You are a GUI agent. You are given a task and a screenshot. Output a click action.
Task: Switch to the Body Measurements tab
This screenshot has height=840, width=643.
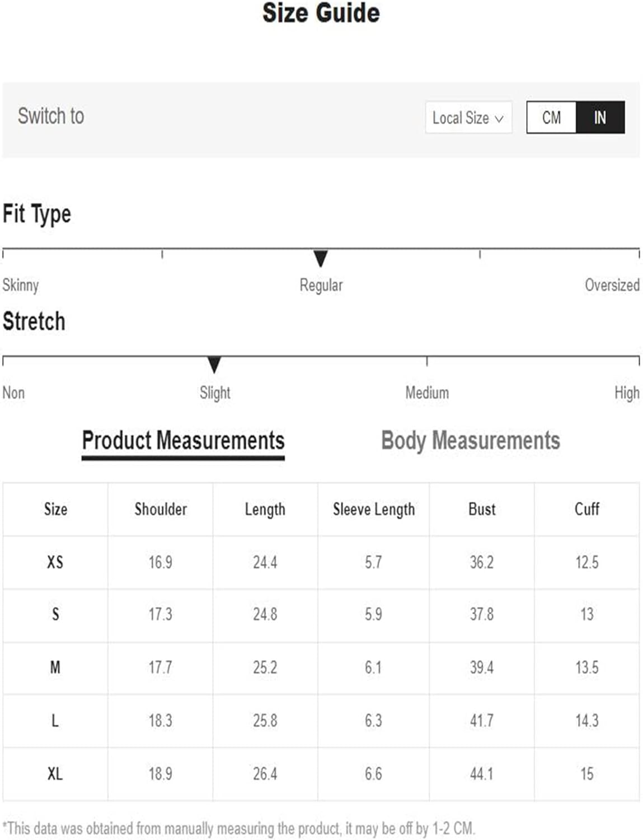pyautogui.click(x=470, y=441)
